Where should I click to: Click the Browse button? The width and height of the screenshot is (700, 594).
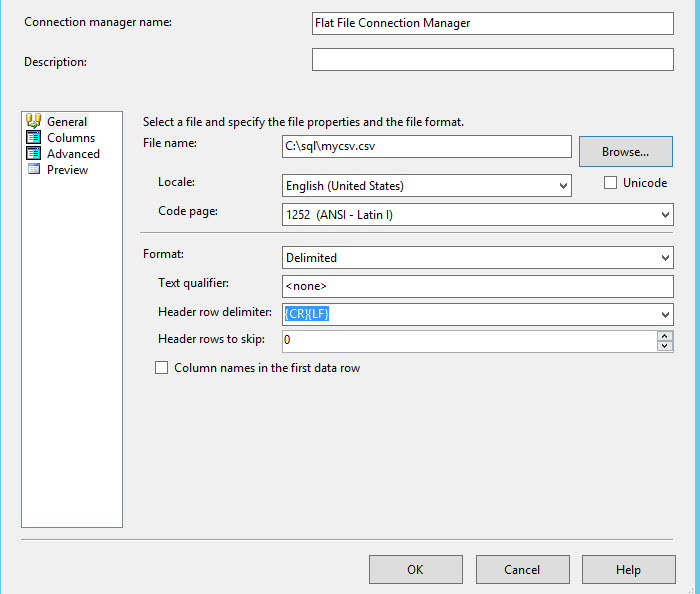click(625, 152)
